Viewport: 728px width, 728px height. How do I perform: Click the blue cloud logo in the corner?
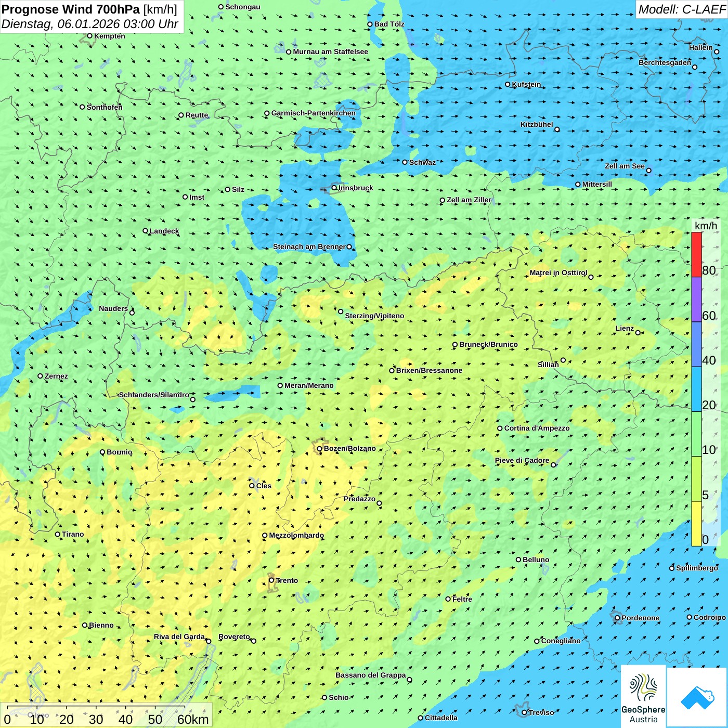tap(697, 697)
